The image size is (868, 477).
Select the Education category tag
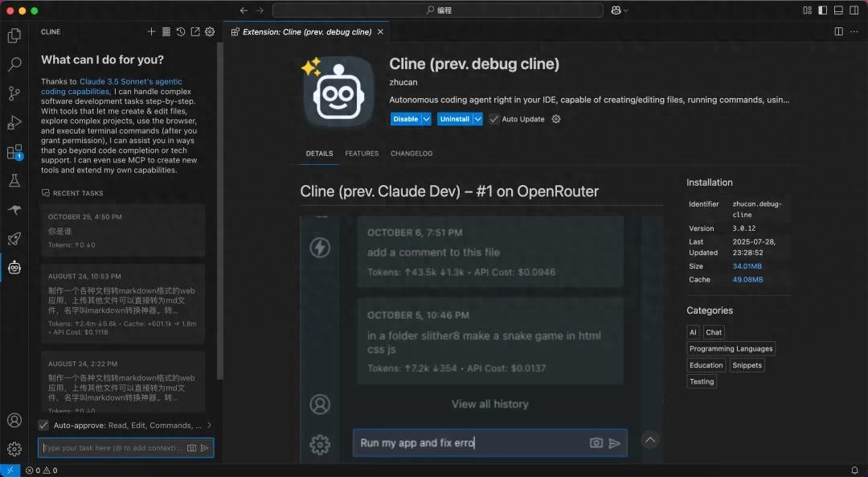tap(706, 365)
